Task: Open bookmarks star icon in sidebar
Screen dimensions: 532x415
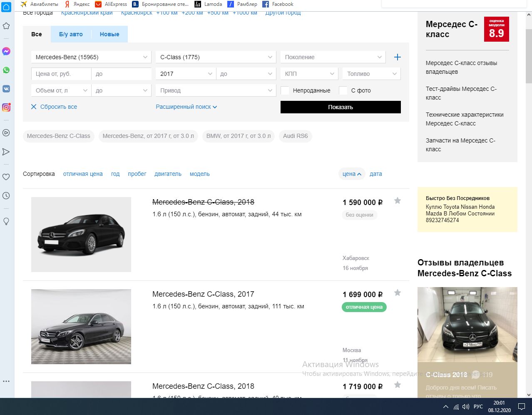Action: (6, 26)
